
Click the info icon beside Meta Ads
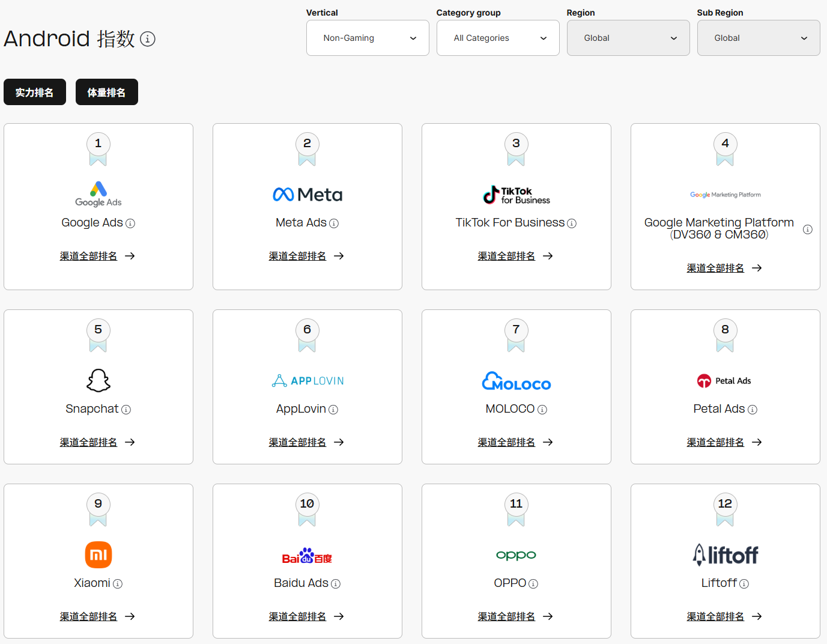pos(335,223)
